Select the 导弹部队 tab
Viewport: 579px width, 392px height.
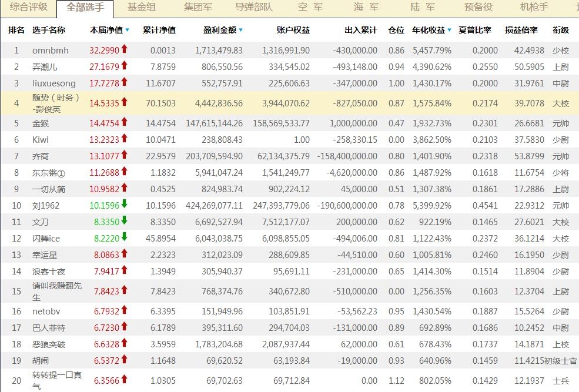click(253, 8)
